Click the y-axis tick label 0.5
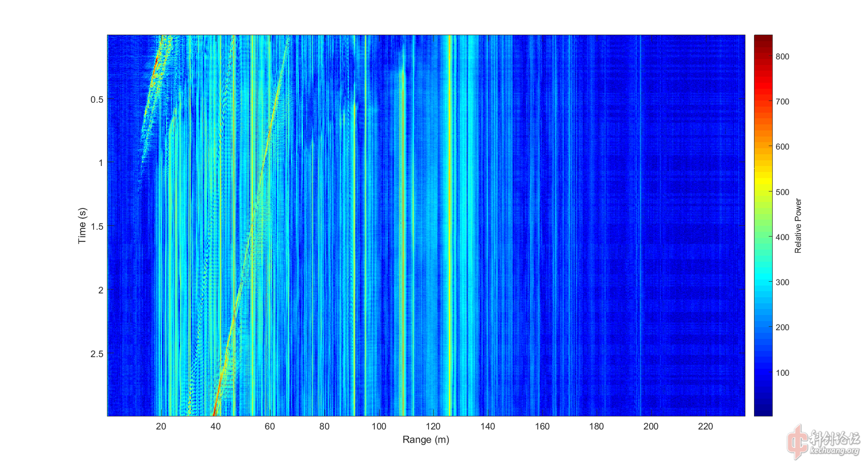Screen dimensions: 868x468 pos(97,99)
